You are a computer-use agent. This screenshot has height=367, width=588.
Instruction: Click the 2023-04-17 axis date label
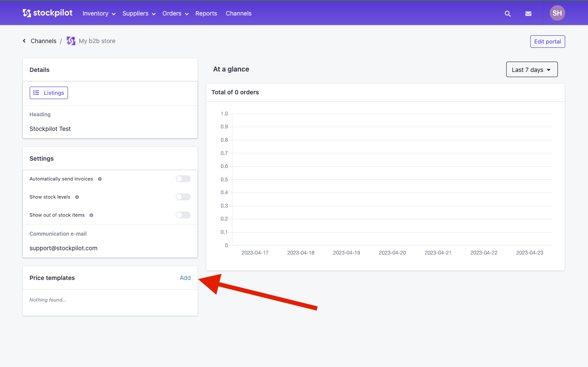click(255, 253)
